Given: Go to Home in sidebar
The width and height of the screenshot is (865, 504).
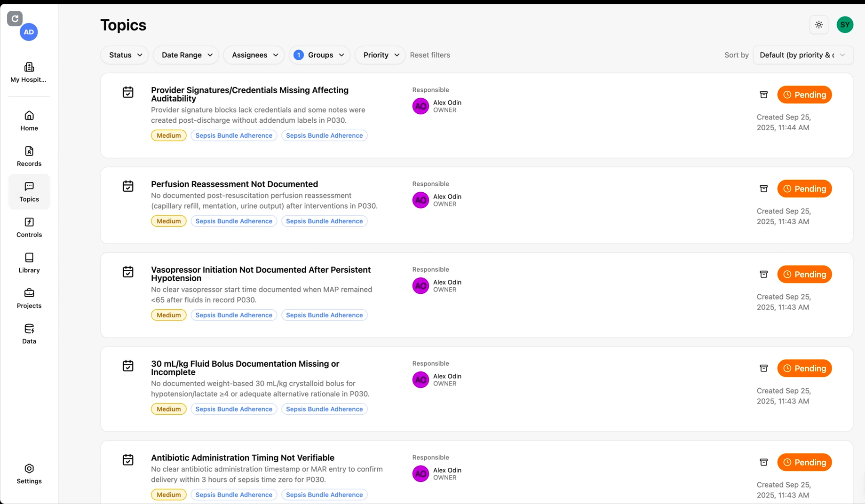Looking at the screenshot, I should [x=29, y=121].
